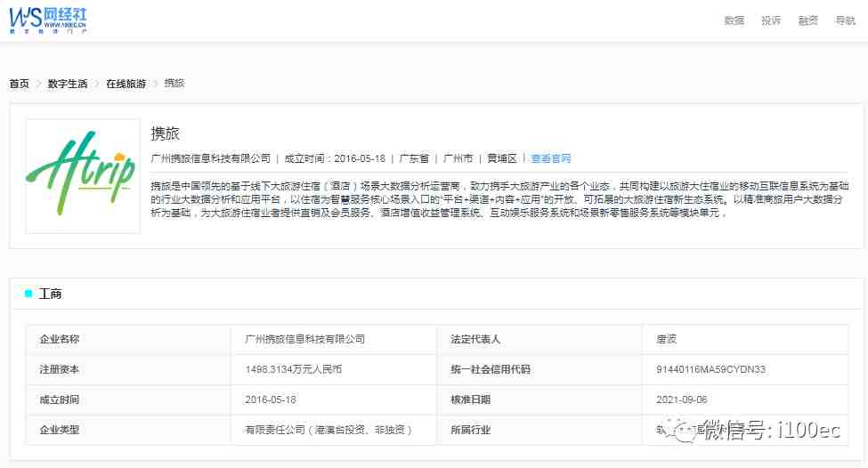Select the 广州市 location text
The height and width of the screenshot is (468, 868).
click(x=458, y=158)
